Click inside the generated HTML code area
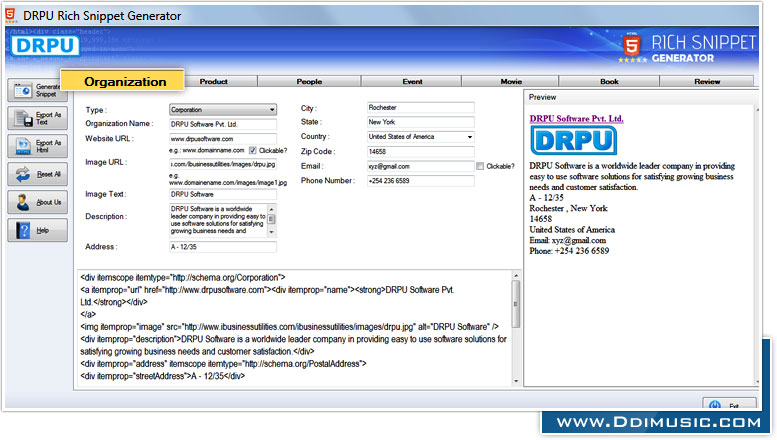Image resolution: width=777 pixels, height=440 pixels. [x=294, y=328]
